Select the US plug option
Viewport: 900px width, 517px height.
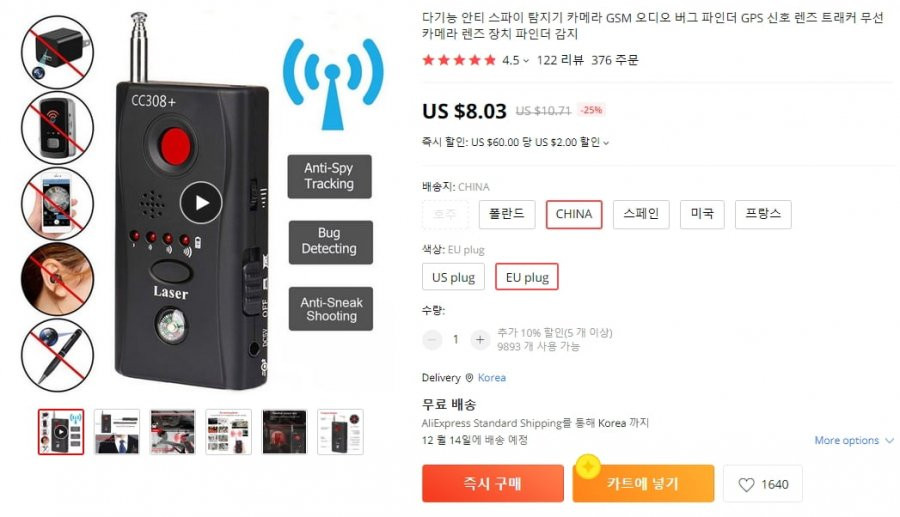coord(453,277)
